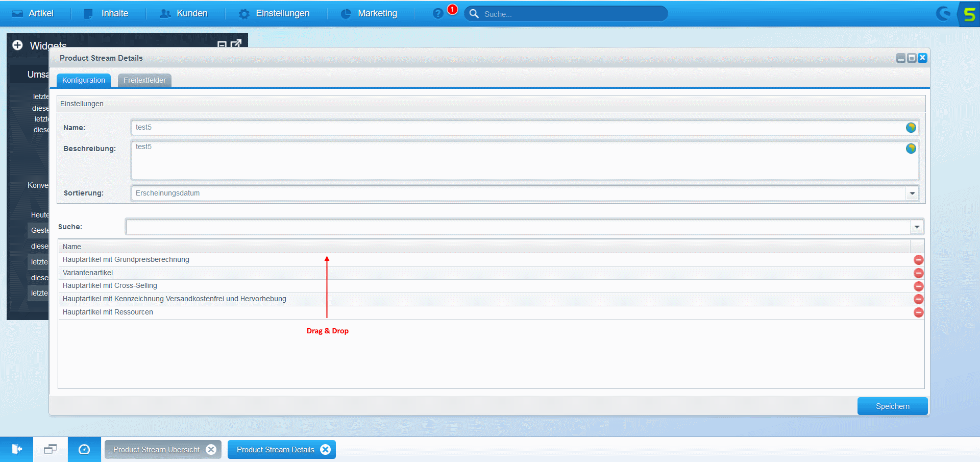980x462 pixels.
Task: Close Product Stream Übersicht taskbar entry
Action: pyautogui.click(x=211, y=449)
